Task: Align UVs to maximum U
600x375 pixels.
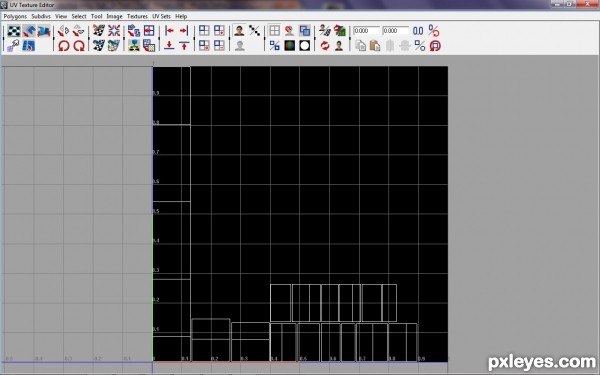Action: point(184,31)
